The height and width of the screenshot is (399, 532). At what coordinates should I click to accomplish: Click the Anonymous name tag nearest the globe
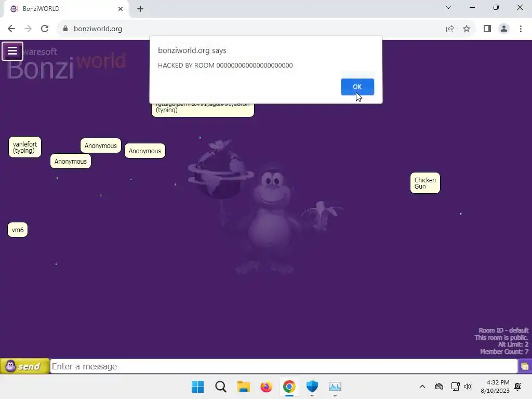[145, 151]
